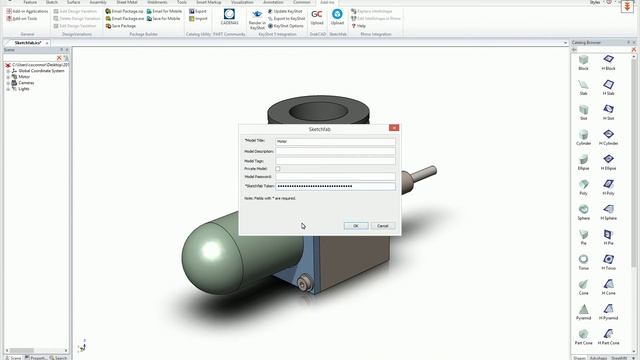
Task: Toggle the Private Model checkbox
Action: click(278, 169)
